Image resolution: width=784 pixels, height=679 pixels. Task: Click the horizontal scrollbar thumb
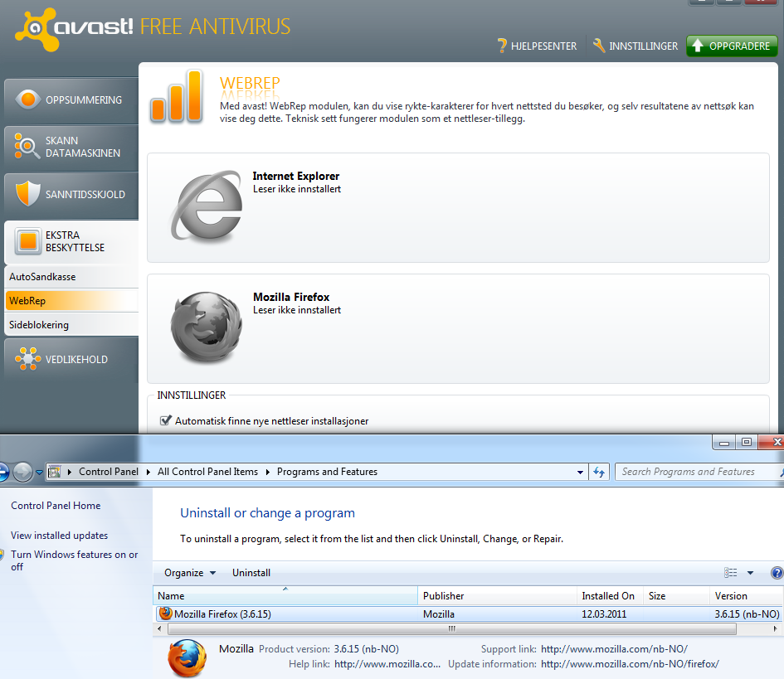(451, 628)
